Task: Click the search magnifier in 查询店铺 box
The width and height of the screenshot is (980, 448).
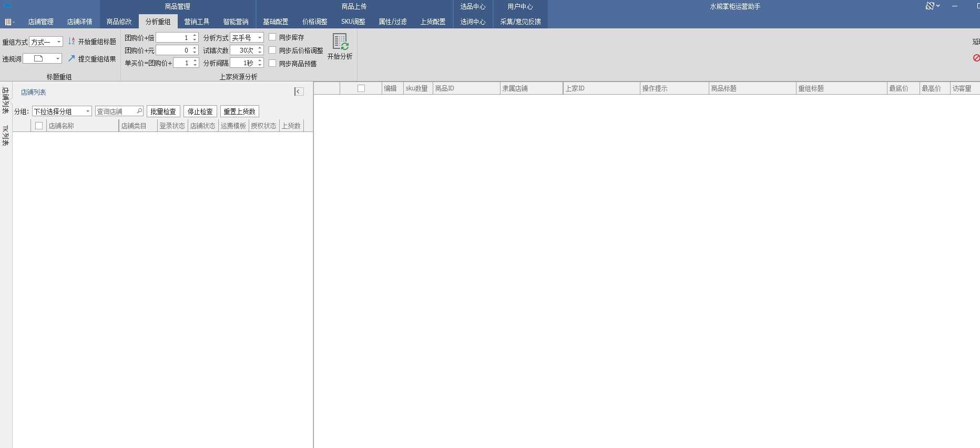Action: (139, 111)
